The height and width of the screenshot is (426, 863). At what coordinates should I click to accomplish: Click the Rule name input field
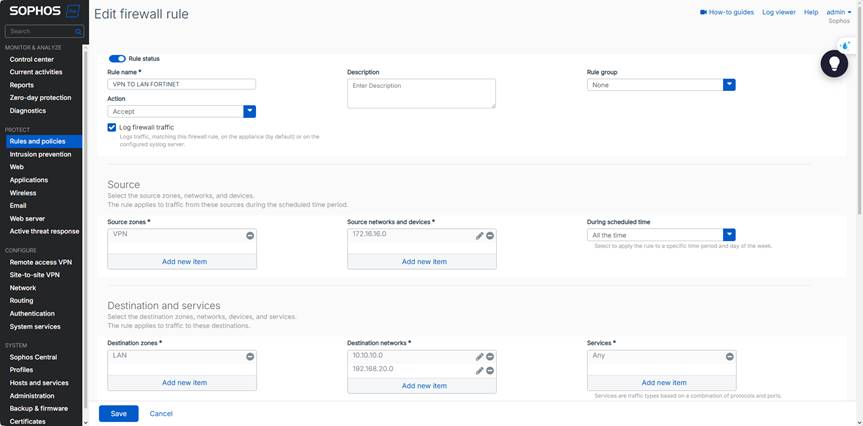181,85
